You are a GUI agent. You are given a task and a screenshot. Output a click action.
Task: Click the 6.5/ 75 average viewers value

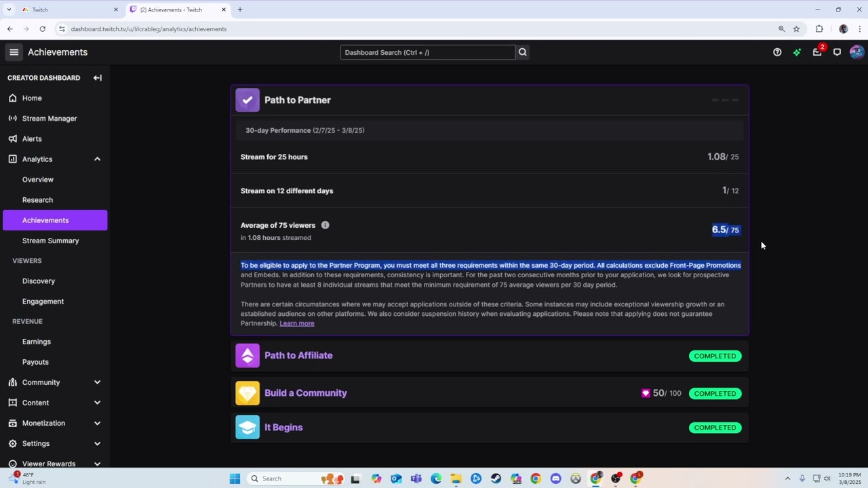(726, 230)
